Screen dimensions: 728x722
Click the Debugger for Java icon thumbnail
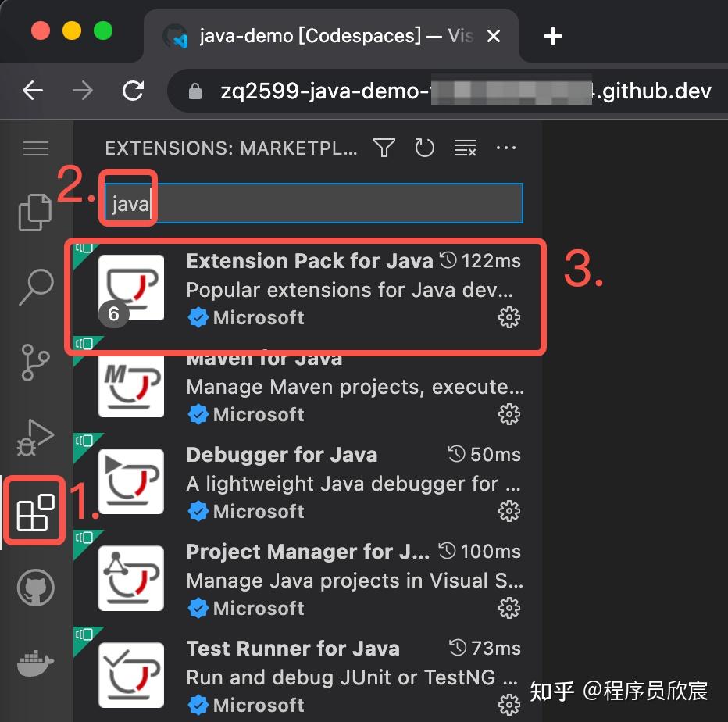(x=131, y=481)
